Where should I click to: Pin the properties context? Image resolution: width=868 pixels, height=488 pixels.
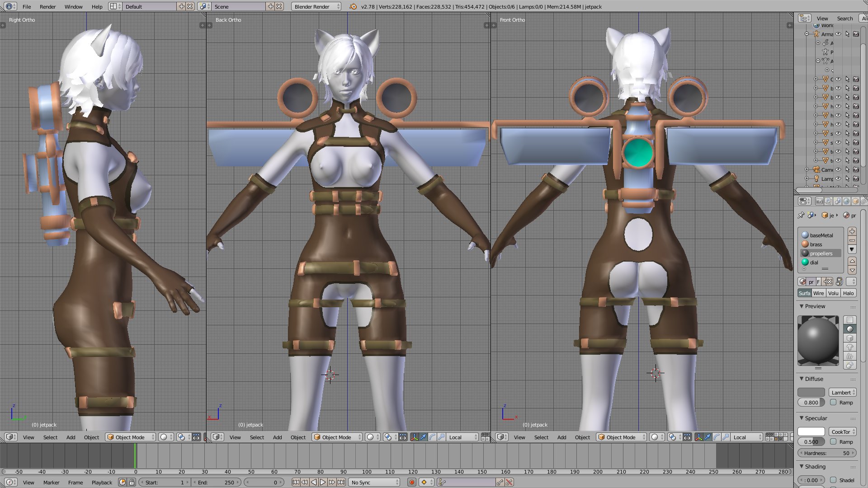(801, 216)
